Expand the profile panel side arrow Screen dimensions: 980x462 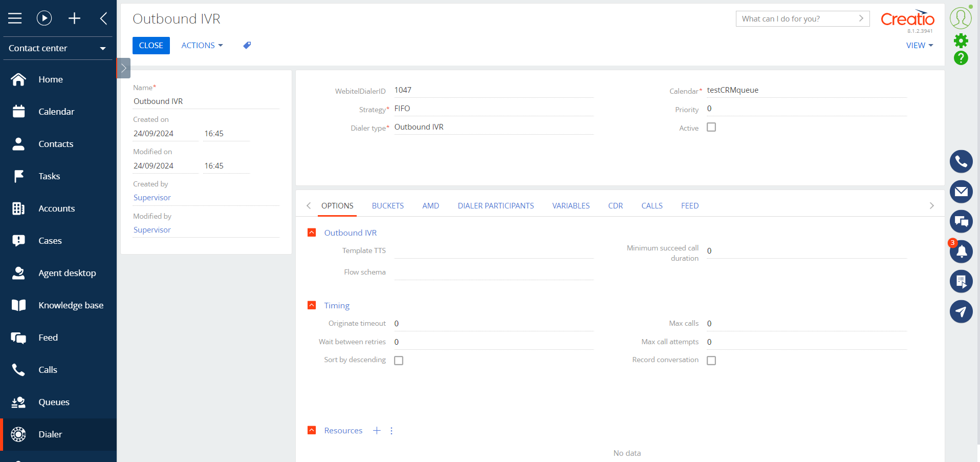(x=123, y=68)
